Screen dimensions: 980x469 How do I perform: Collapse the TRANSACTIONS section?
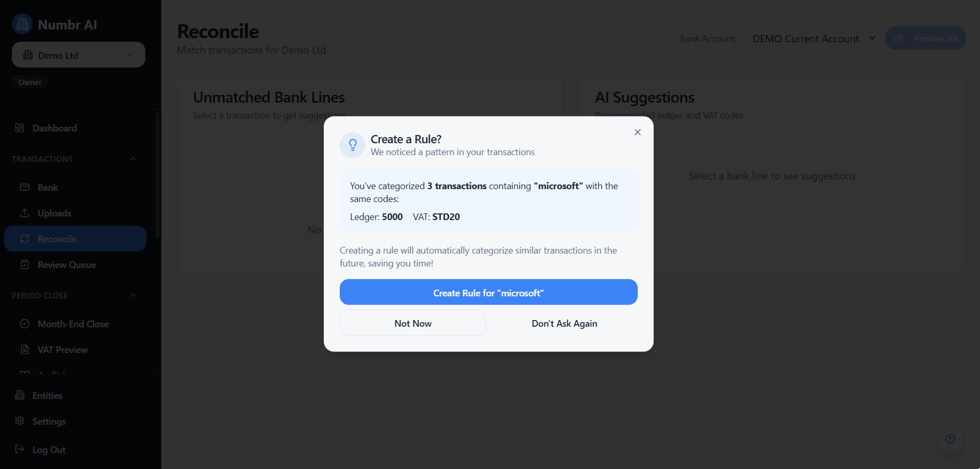[133, 159]
